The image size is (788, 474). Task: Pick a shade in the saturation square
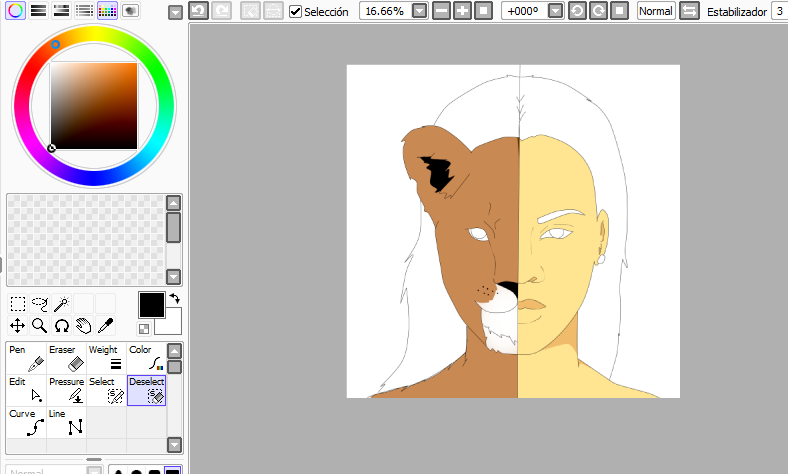tap(94, 106)
